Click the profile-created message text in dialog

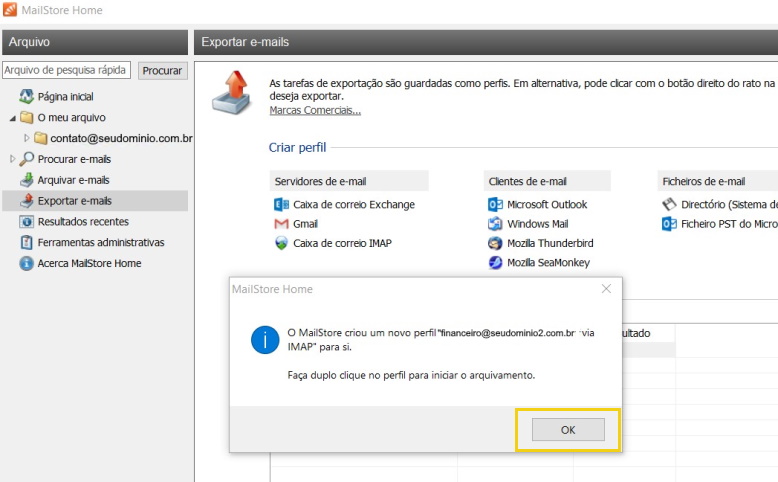pyautogui.click(x=441, y=340)
